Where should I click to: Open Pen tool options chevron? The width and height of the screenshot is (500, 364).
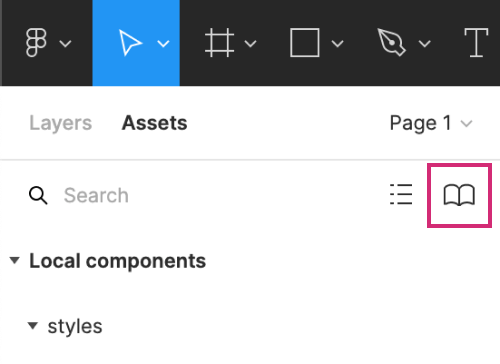coord(425,44)
